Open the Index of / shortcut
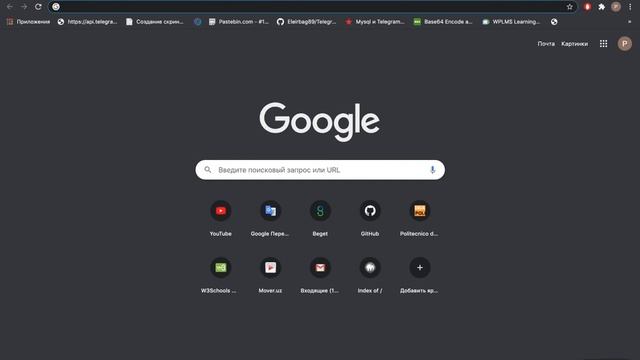 coord(370,275)
